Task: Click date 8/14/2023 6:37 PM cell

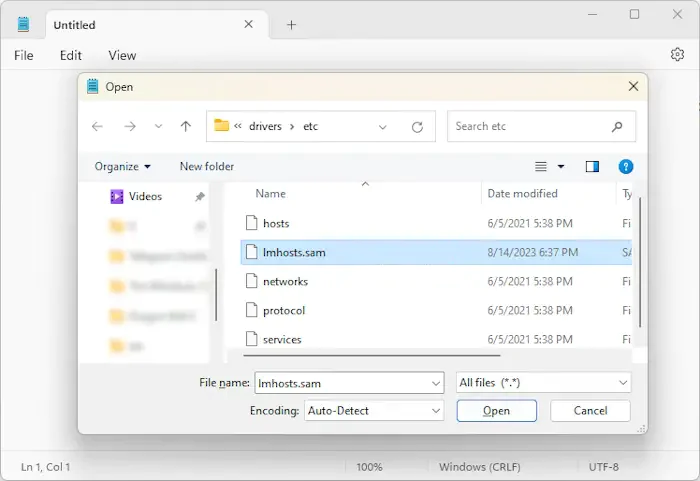Action: 533,252
